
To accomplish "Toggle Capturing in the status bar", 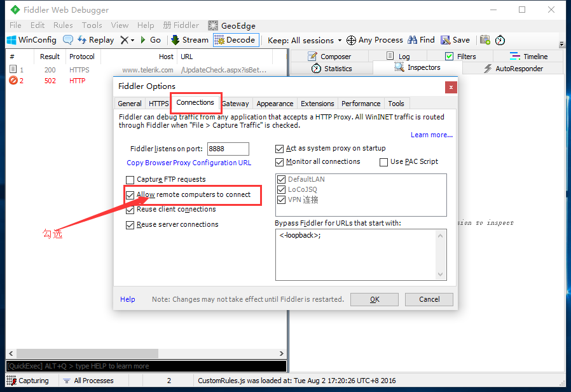I will pos(28,381).
